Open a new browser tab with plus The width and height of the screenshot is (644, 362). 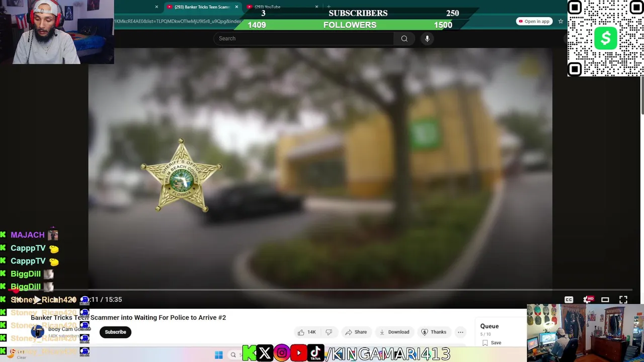pos(329,7)
